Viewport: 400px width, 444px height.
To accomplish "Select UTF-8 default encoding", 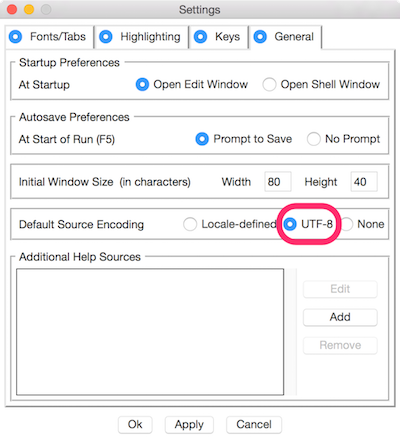I will point(308,224).
